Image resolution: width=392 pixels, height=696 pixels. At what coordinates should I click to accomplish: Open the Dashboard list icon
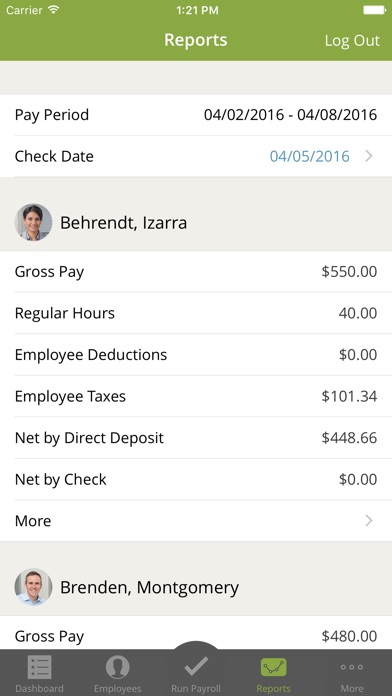(40, 667)
